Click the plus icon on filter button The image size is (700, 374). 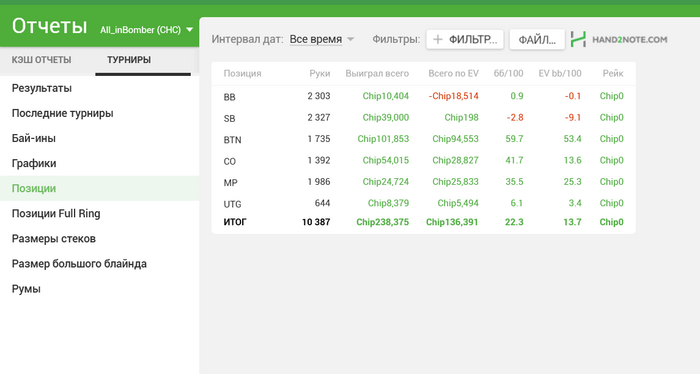438,39
